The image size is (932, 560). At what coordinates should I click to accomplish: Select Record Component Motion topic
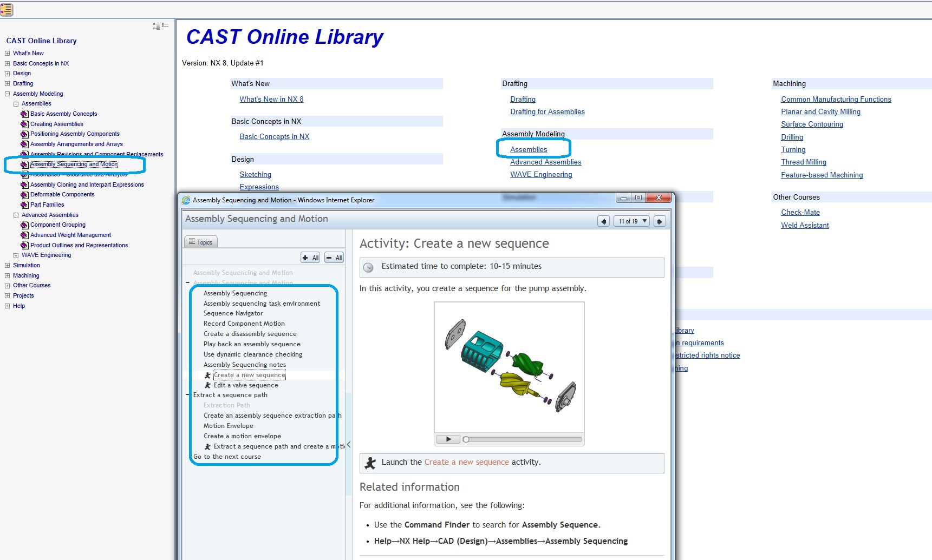(x=244, y=324)
